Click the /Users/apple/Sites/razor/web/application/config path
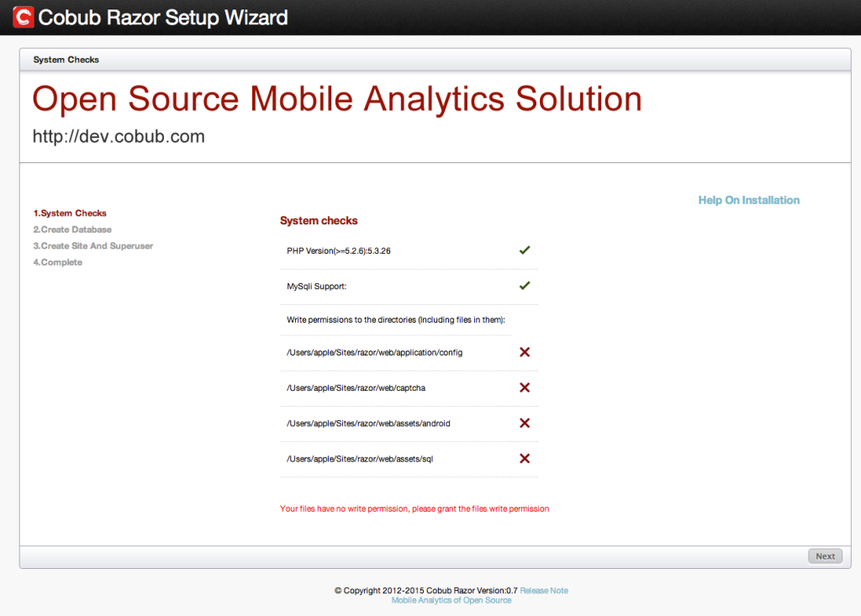The image size is (861, 616). click(374, 352)
